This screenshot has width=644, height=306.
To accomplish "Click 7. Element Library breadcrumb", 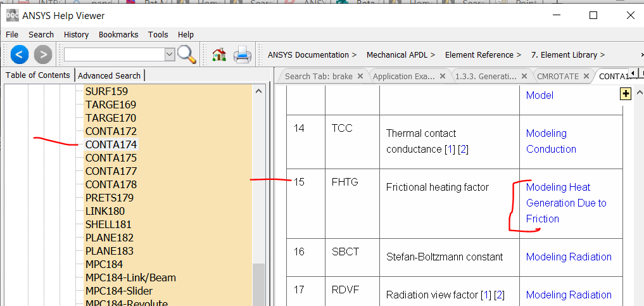I will tap(564, 54).
